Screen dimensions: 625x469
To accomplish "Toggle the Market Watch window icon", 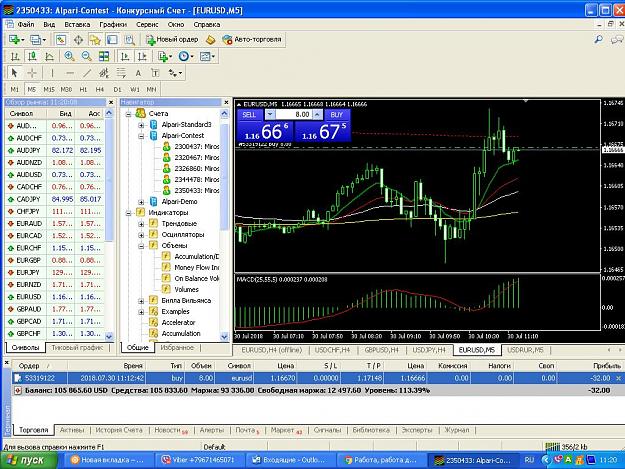I will tap(61, 39).
